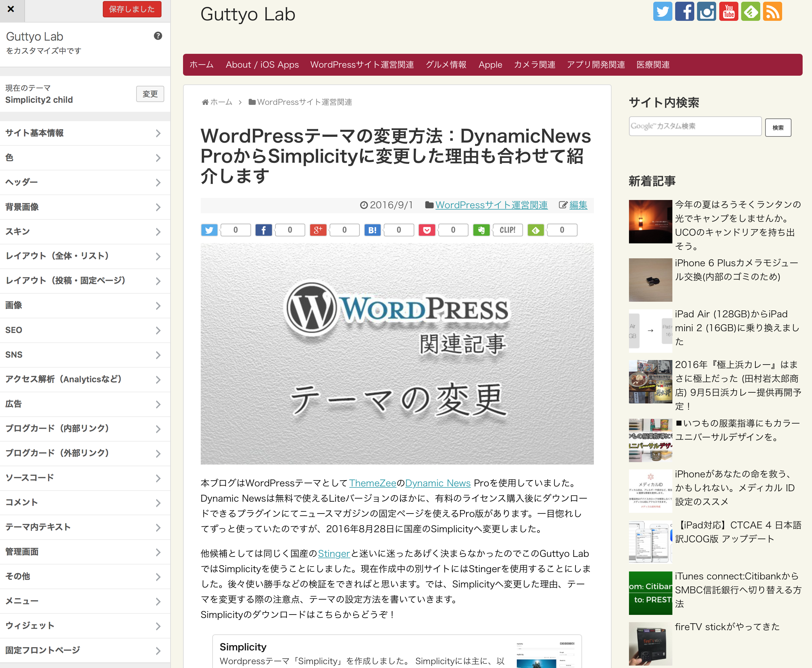Open アプリ開発関連 menu item

pos(596,65)
